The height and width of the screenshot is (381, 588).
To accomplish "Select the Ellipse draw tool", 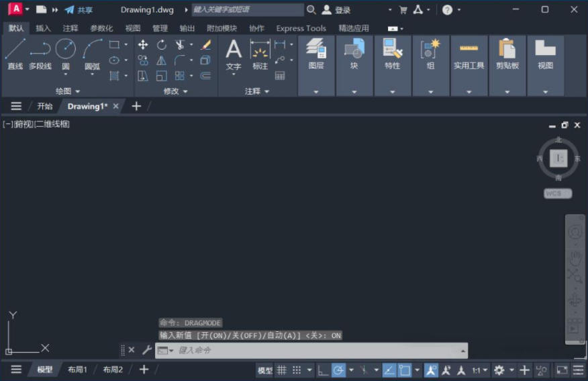I will point(114,60).
